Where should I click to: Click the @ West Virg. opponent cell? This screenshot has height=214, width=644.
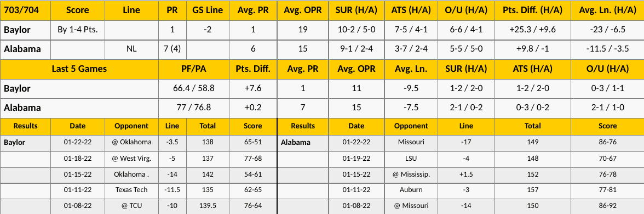[x=131, y=159]
